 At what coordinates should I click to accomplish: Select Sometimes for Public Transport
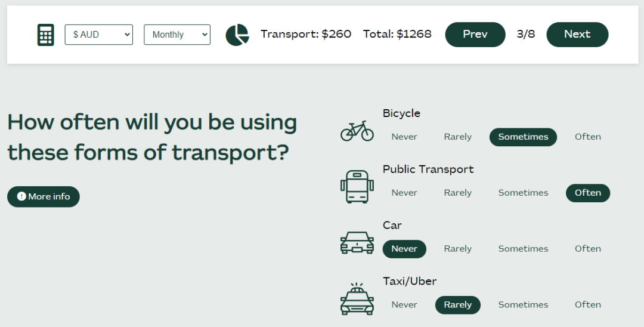(x=523, y=193)
